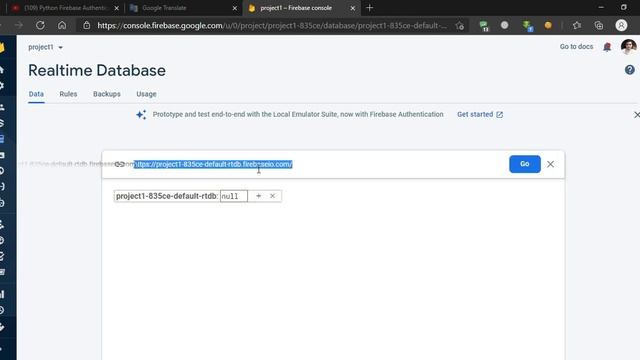Dismiss the Local Emulator Suite banner
The height and width of the screenshot is (360, 640).
tap(637, 115)
